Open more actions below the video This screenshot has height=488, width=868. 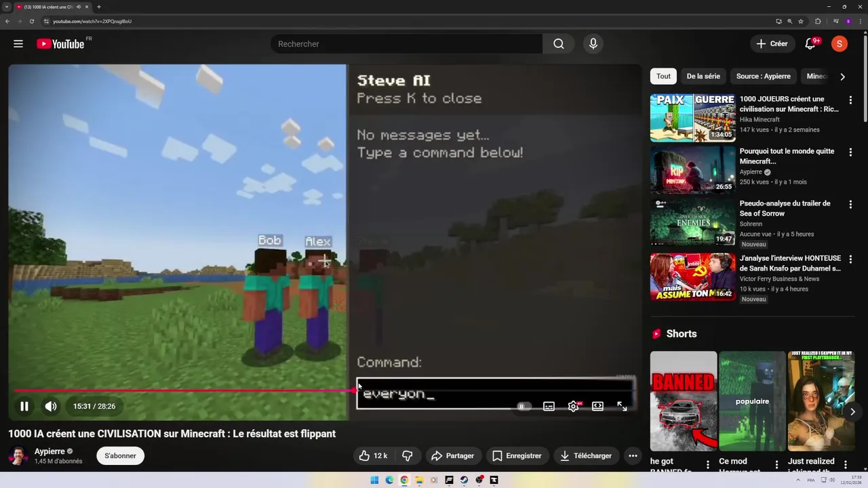coord(633,455)
